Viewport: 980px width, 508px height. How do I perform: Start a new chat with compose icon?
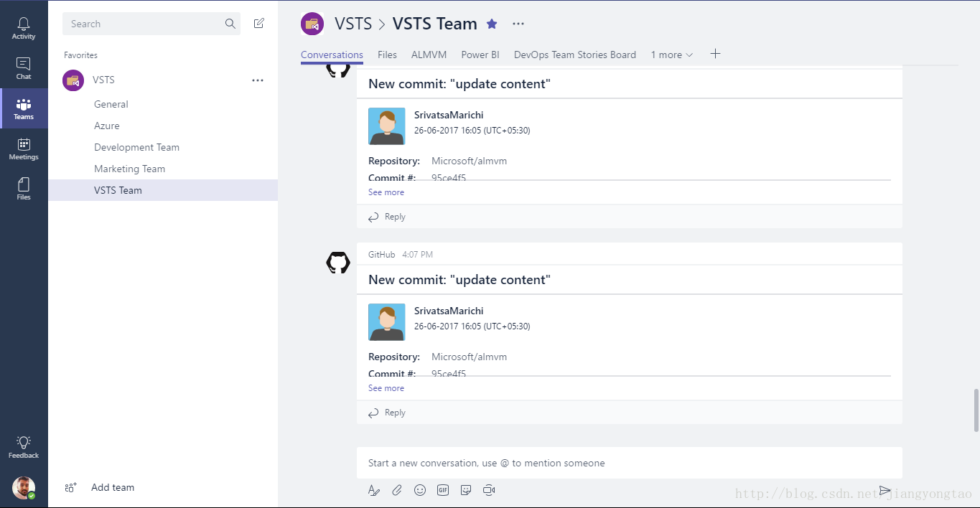tap(259, 24)
